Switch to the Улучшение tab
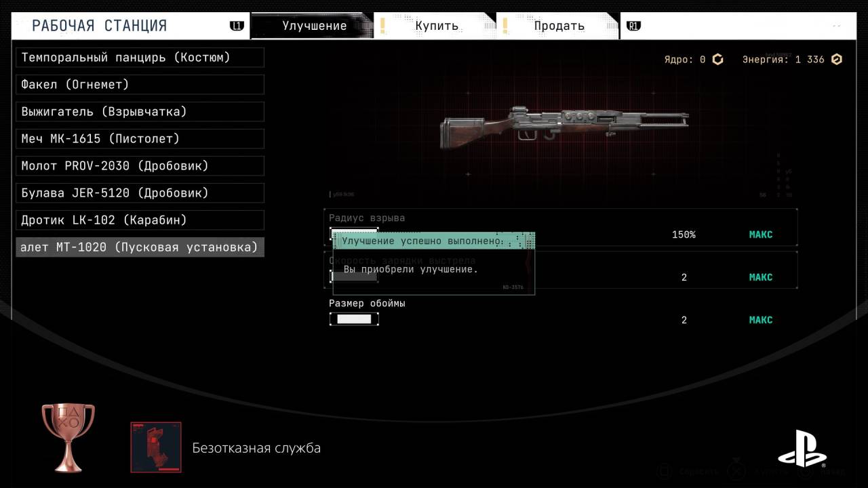Image resolution: width=868 pixels, height=488 pixels. pos(314,26)
